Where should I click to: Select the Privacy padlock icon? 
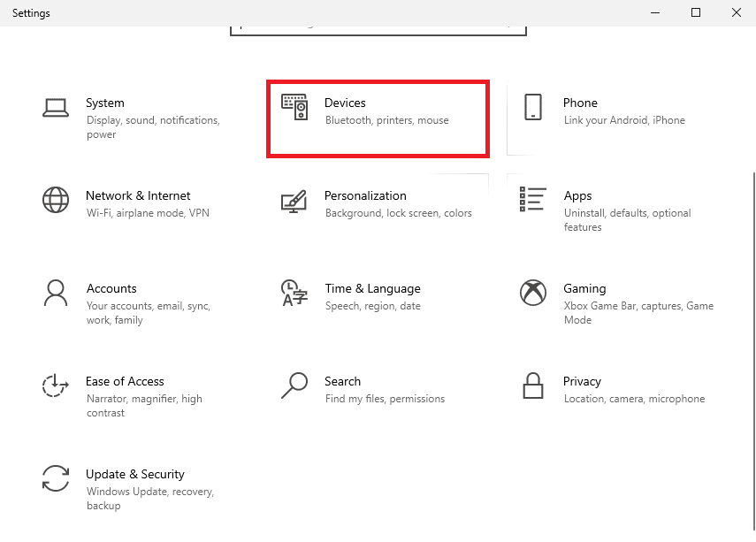point(532,386)
